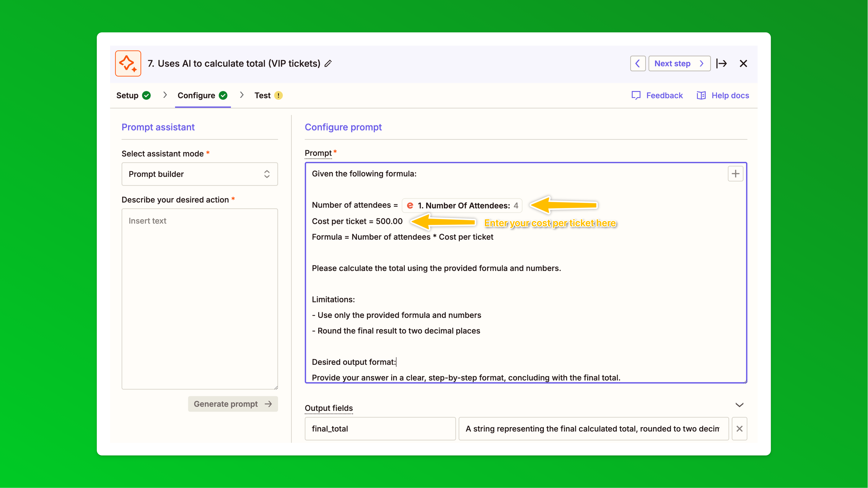Insert data with the plus button in Prompt
Screen dimensions: 868x488
[735, 174]
